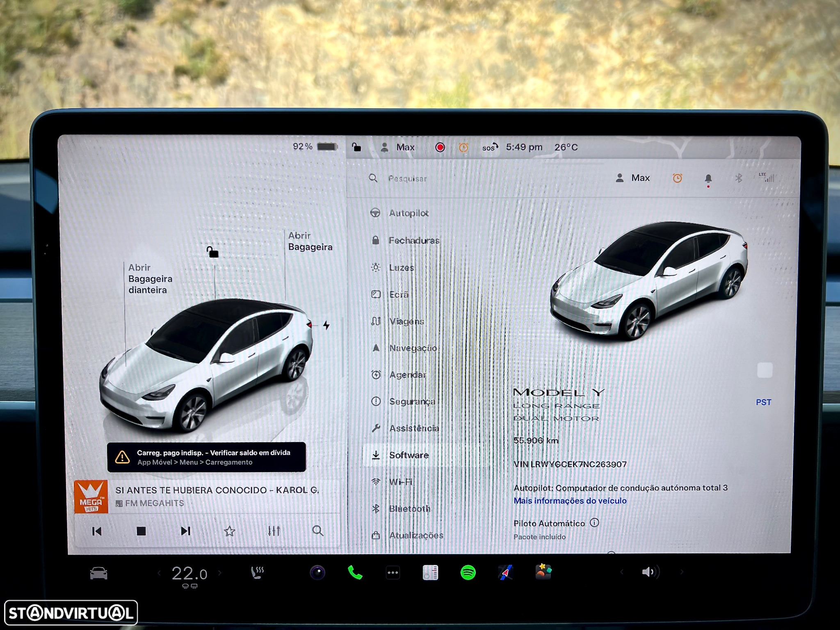Viewport: 840px width, 630px height.
Task: Tap Abrir Bagageira dianteira to open frunk
Action: click(150, 279)
